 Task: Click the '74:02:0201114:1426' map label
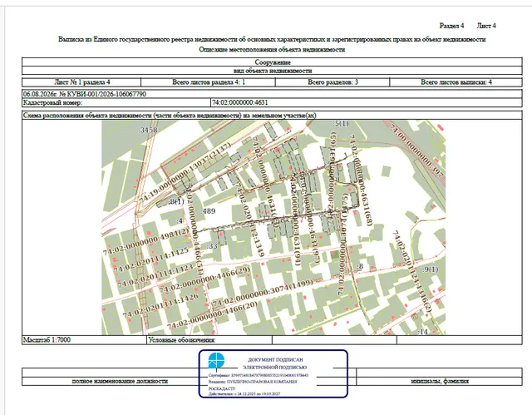coord(160,306)
